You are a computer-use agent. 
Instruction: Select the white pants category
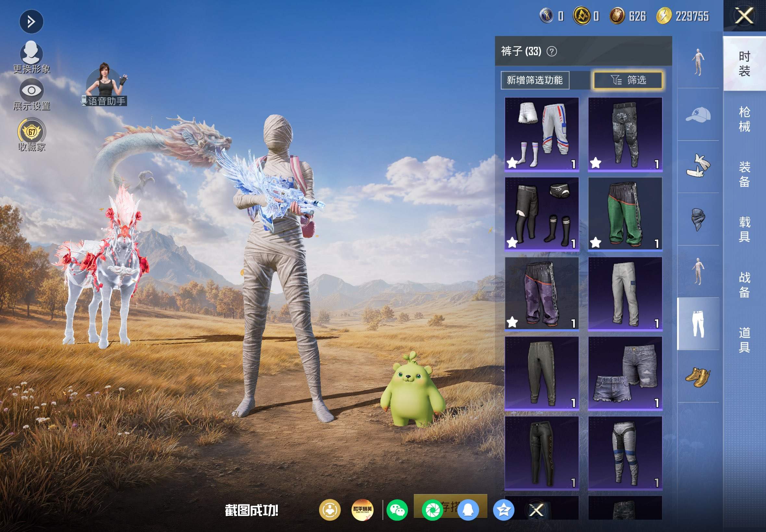(x=698, y=324)
